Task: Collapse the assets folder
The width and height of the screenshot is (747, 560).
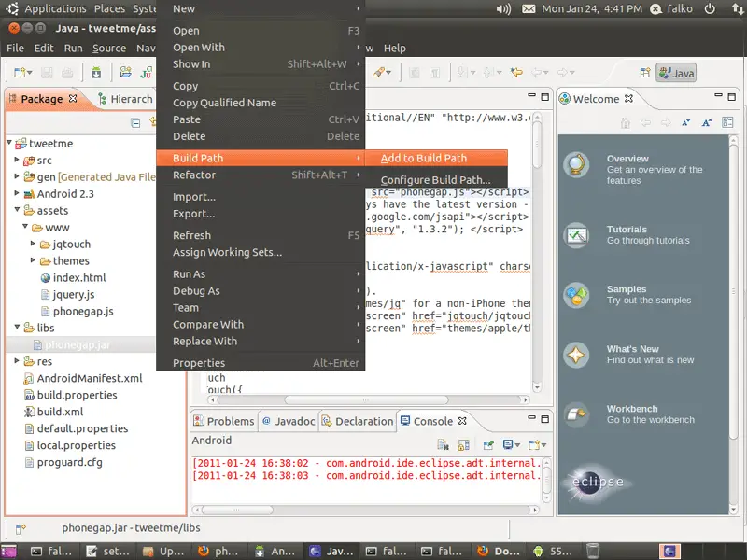Action: pos(17,209)
